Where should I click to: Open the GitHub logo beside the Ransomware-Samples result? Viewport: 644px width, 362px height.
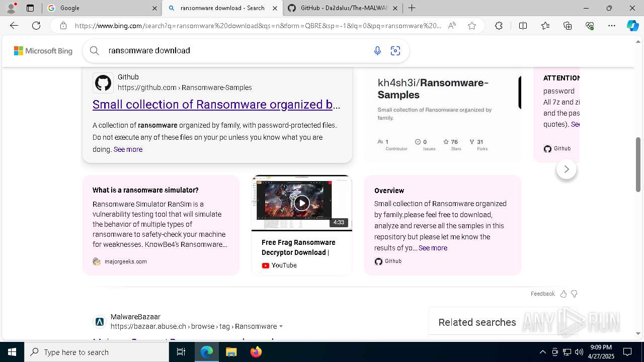click(103, 82)
